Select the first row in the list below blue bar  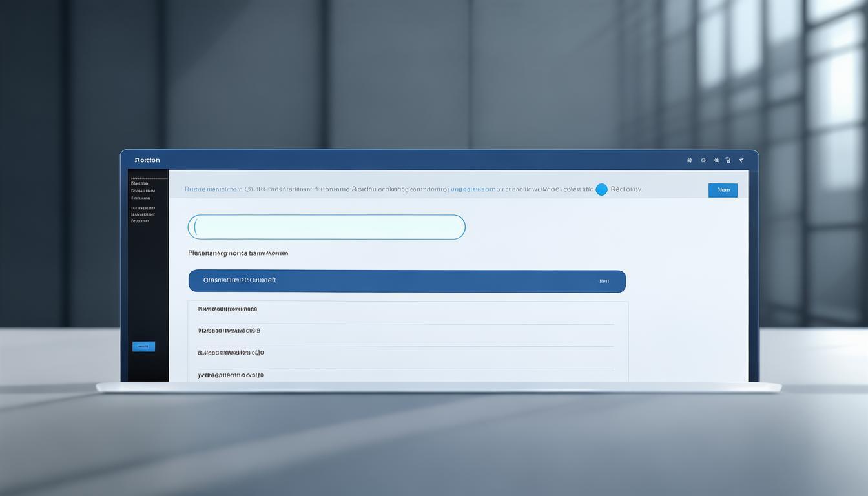point(227,309)
